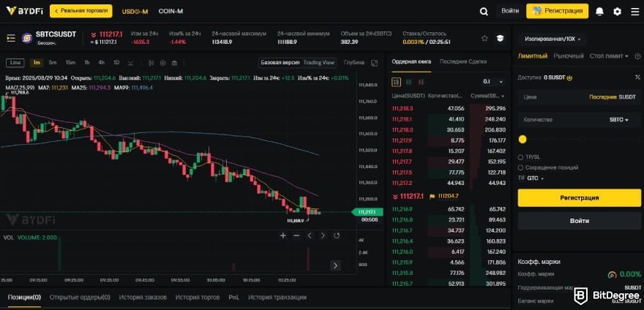
Task: Reset chart view icon
Action: (337, 235)
